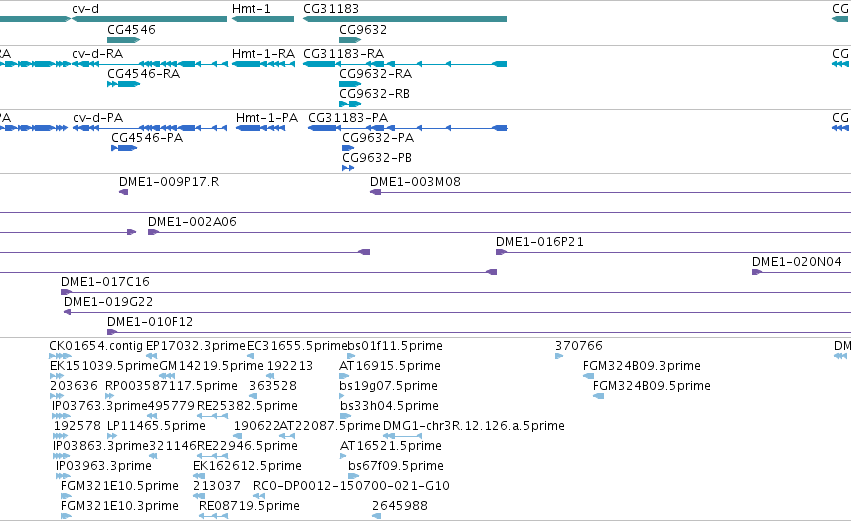Select the DME1-003M08 BAC start arrow
This screenshot has height=521, width=851.
[376, 192]
